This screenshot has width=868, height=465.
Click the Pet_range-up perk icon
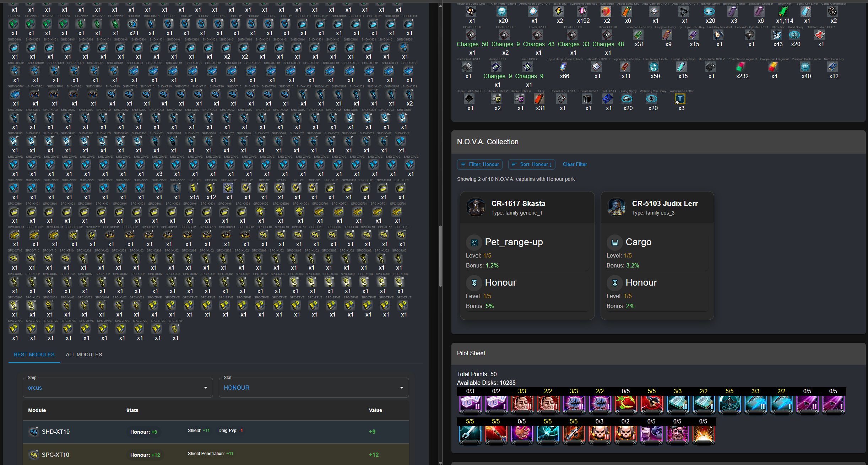(x=474, y=243)
